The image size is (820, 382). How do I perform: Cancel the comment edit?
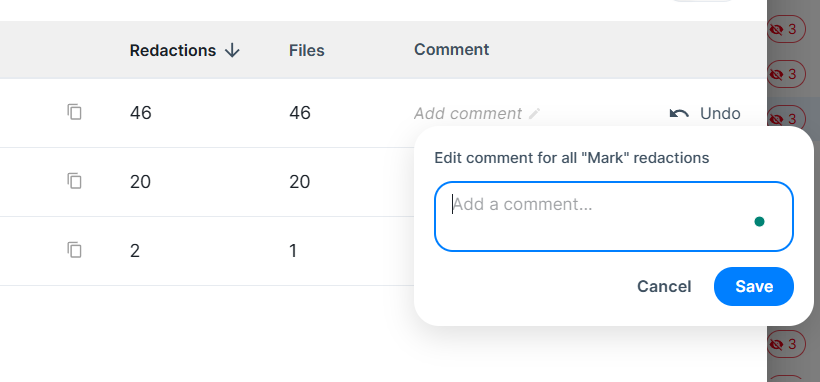click(x=664, y=286)
